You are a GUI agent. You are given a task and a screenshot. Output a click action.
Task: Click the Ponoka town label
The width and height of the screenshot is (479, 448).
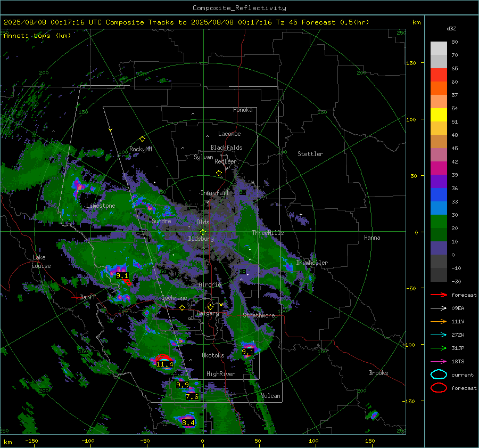243,110
